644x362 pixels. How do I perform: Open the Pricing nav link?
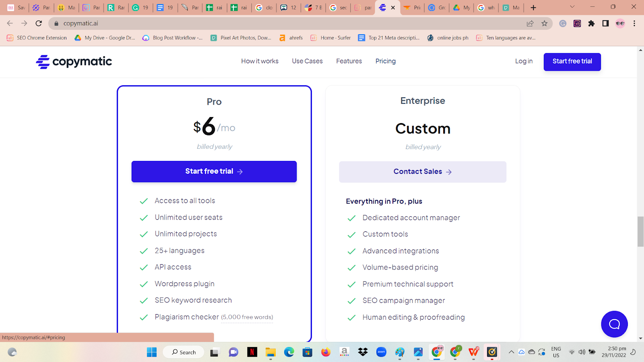[386, 61]
